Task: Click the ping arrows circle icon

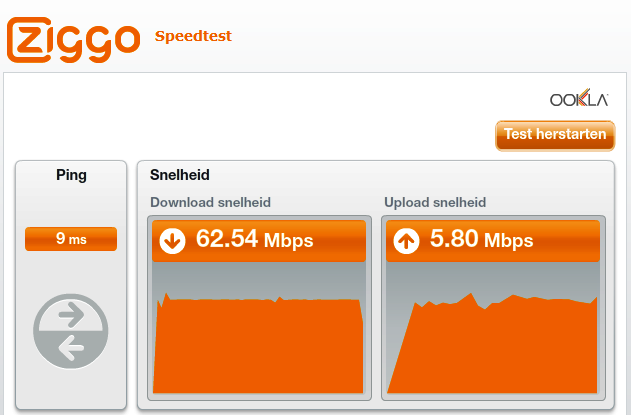Action: (71, 331)
